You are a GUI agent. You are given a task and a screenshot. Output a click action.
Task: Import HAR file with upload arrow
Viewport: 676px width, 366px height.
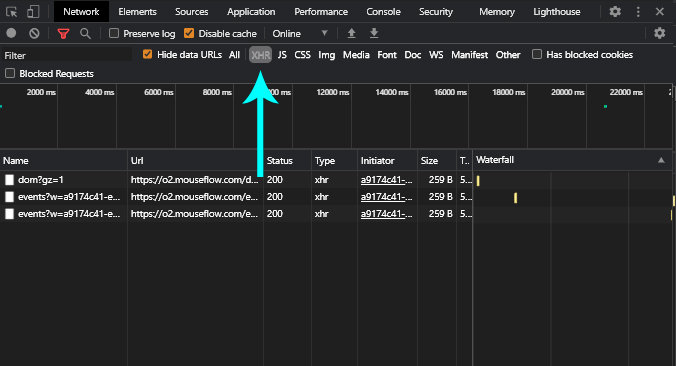click(x=351, y=33)
